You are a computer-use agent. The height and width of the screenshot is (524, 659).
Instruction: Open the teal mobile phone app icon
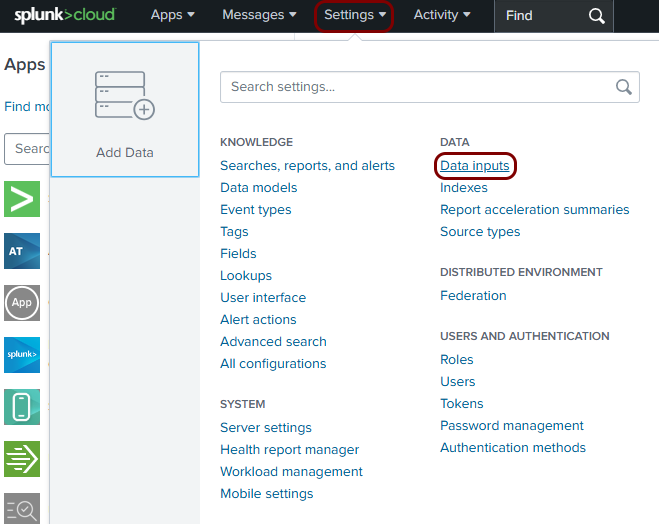pyautogui.click(x=22, y=407)
